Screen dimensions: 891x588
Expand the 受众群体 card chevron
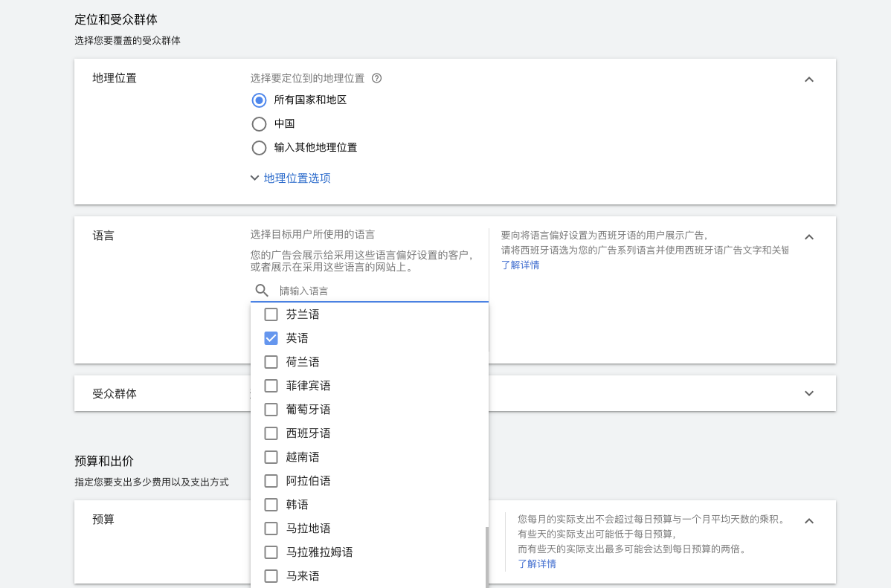(809, 393)
